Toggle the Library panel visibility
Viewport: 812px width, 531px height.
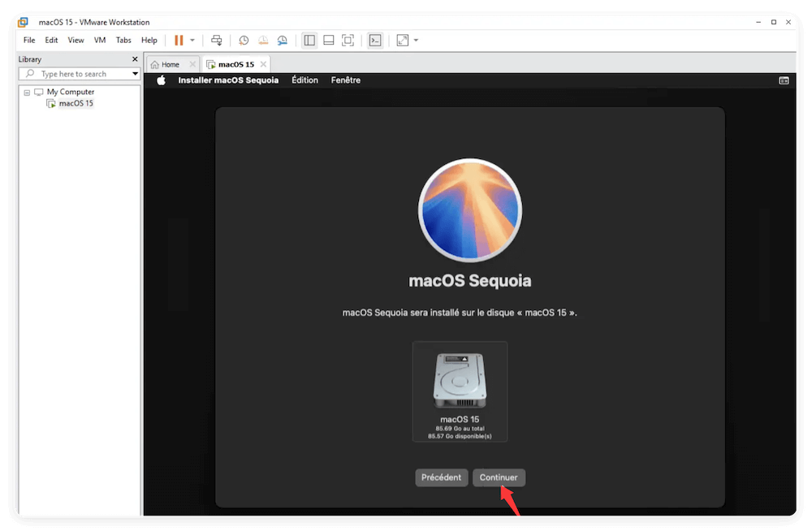coord(309,39)
